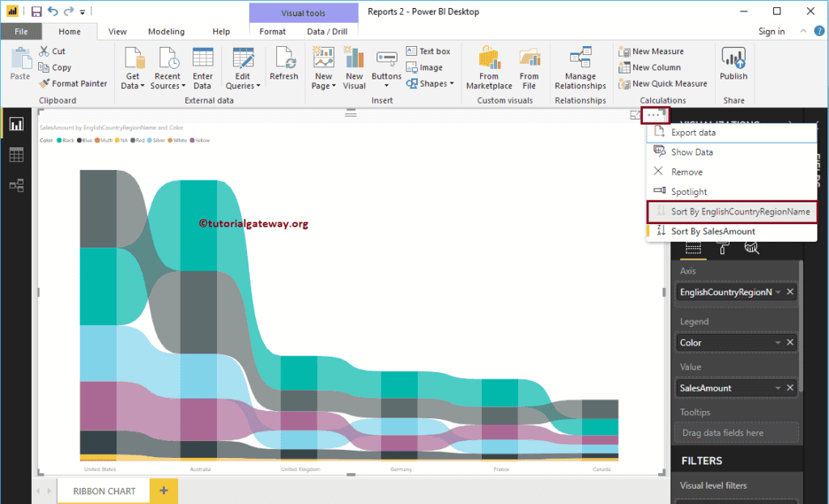This screenshot has height=504, width=829.
Task: Open the File tab
Action: point(21,32)
